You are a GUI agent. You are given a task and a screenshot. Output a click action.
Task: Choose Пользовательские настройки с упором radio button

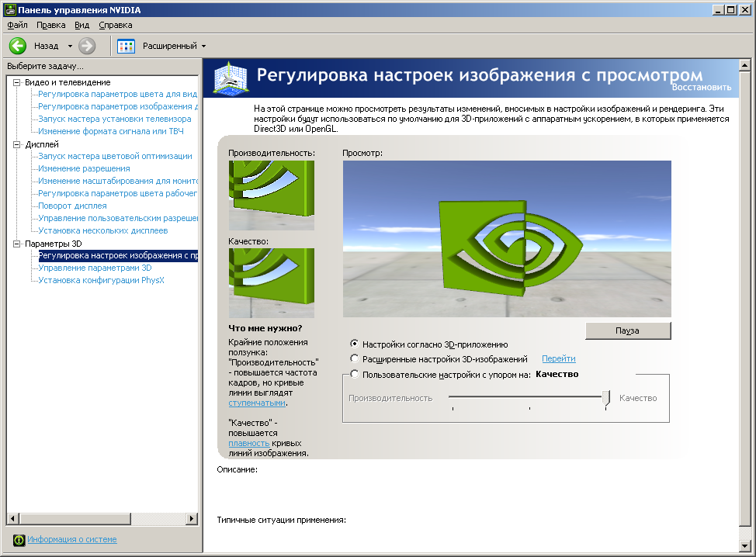[x=355, y=374]
